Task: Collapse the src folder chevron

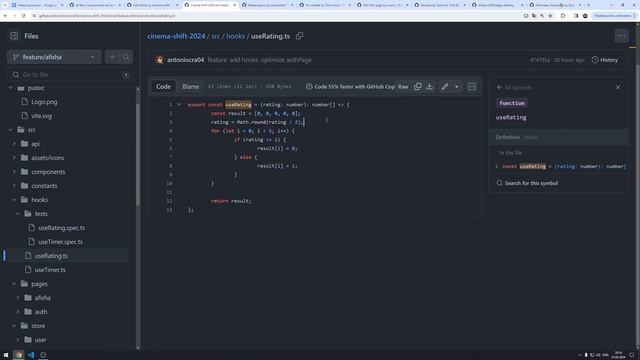Action: pos(11,130)
